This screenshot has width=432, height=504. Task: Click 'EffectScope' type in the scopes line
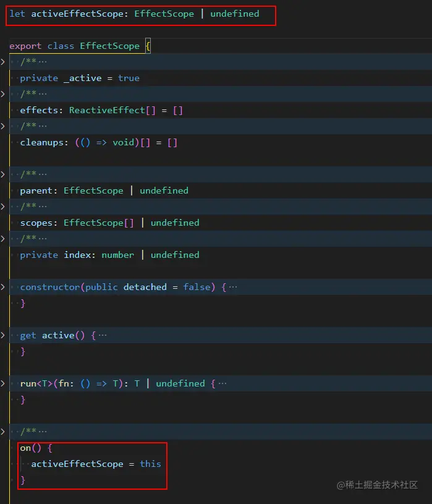93,223
